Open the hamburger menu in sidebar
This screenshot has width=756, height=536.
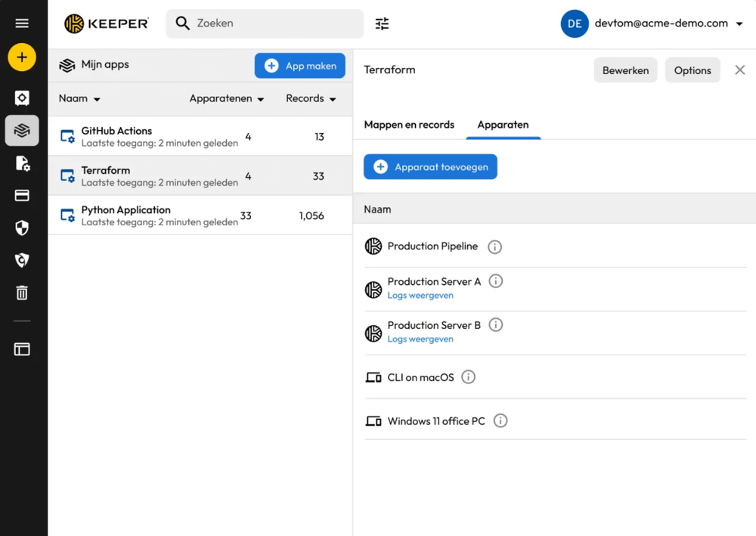tap(22, 23)
